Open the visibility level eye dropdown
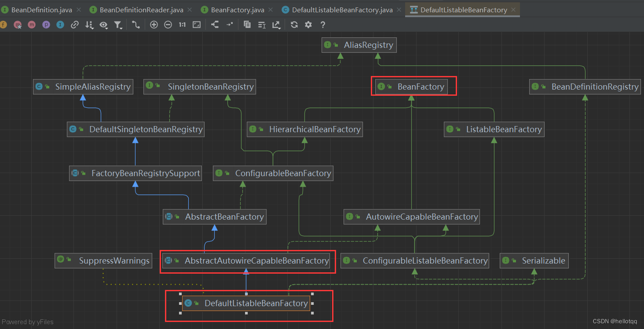 (104, 25)
